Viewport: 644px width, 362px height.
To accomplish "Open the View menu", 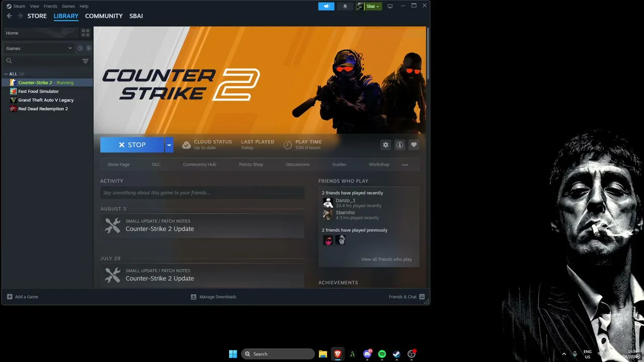I will [x=34, y=6].
